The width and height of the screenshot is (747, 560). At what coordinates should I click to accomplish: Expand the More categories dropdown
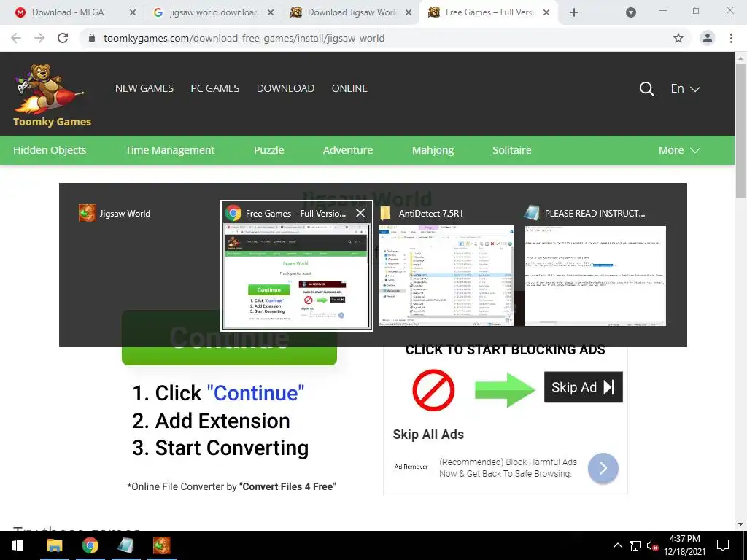click(x=679, y=150)
